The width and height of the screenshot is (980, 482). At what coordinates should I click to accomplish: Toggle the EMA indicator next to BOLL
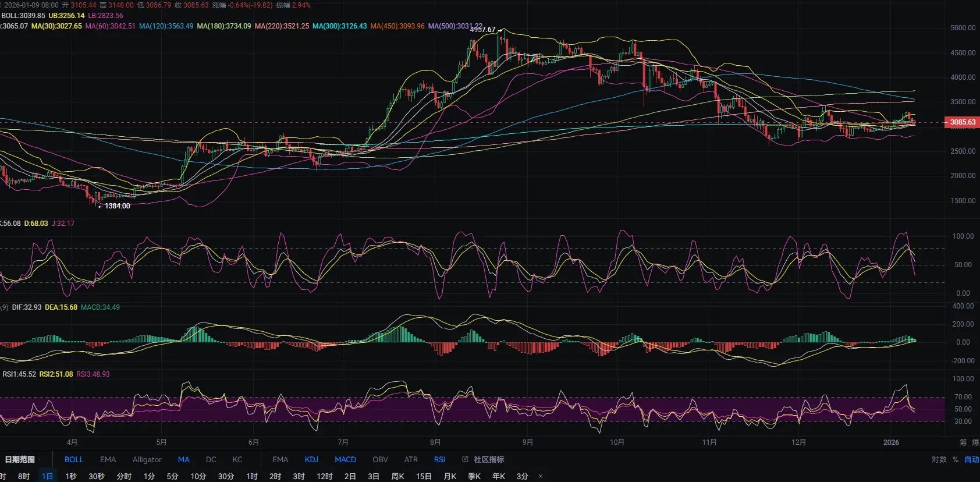(x=108, y=459)
